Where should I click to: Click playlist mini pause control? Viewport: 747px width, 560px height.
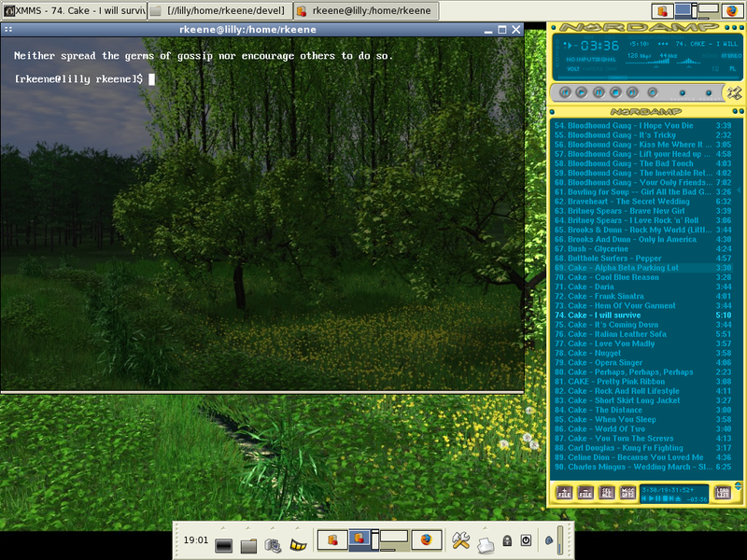coord(658,498)
